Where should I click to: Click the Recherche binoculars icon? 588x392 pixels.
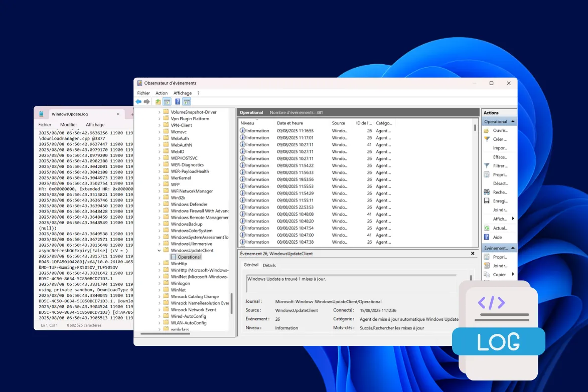[x=487, y=192]
